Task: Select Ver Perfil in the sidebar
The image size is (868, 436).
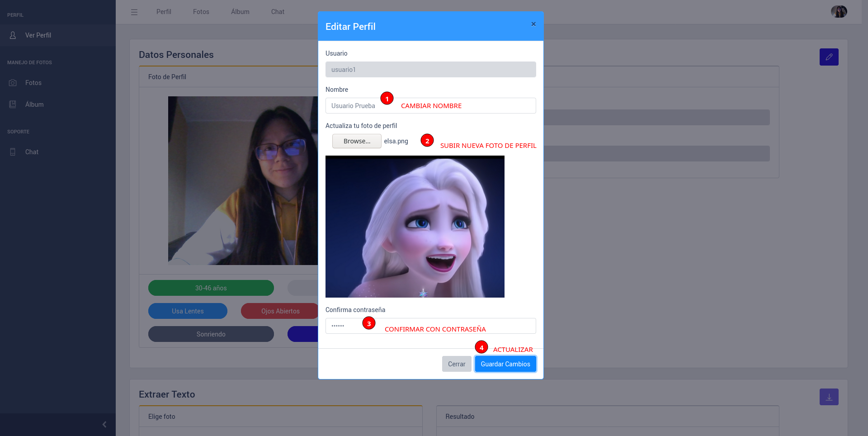Action: pyautogui.click(x=58, y=35)
